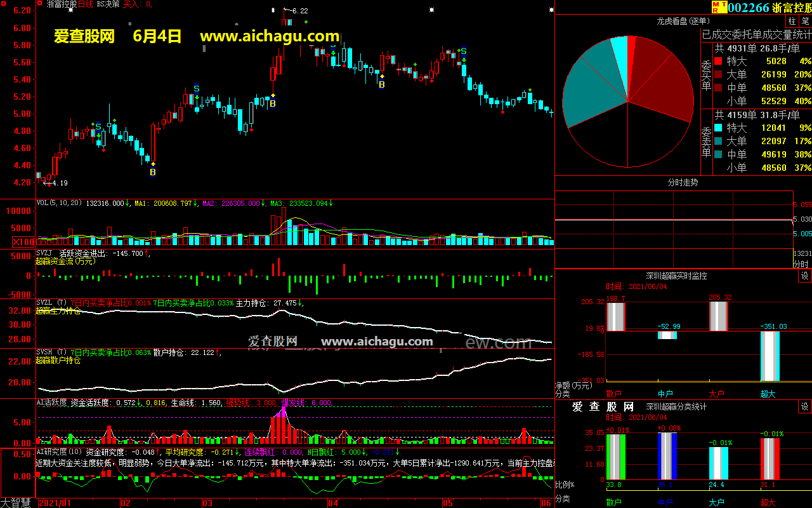812x508 pixels.
Task: Click the 05 month marker on the time axis
Action: (448, 503)
